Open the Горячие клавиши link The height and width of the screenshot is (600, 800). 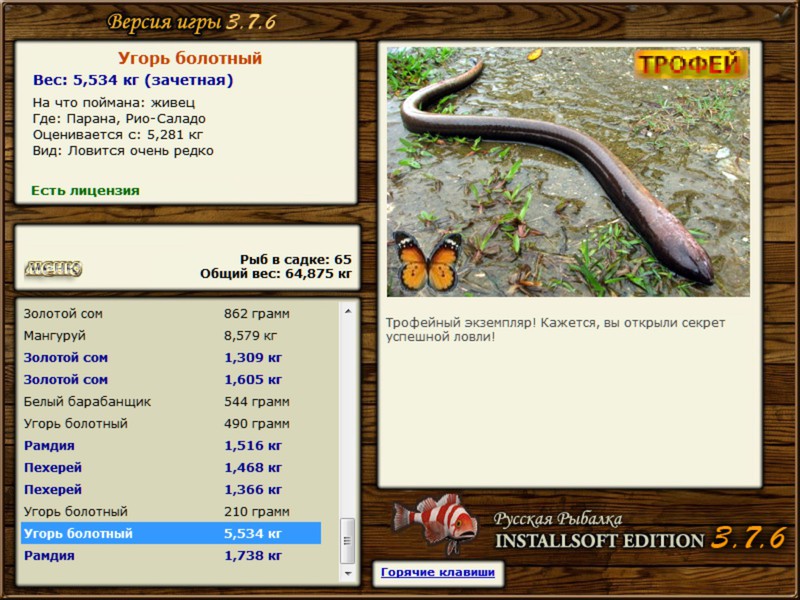(x=438, y=572)
